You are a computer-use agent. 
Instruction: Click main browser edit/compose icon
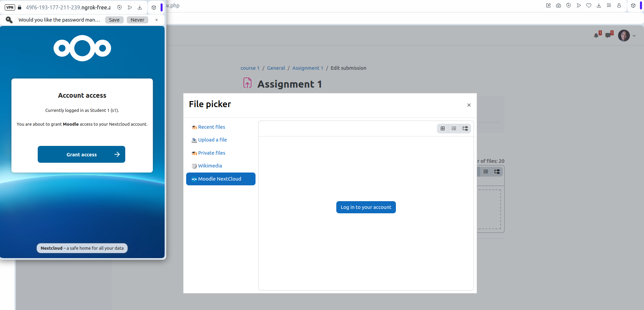(548, 5)
